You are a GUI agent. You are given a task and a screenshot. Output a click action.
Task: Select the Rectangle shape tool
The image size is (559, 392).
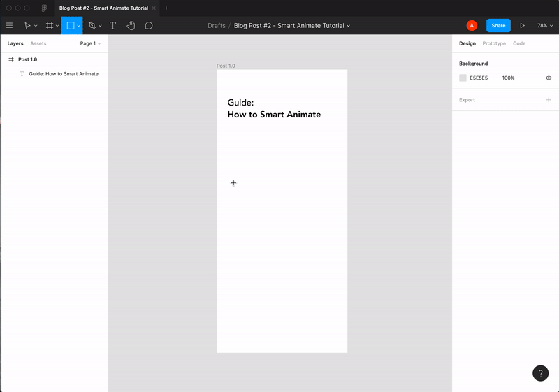coord(71,25)
